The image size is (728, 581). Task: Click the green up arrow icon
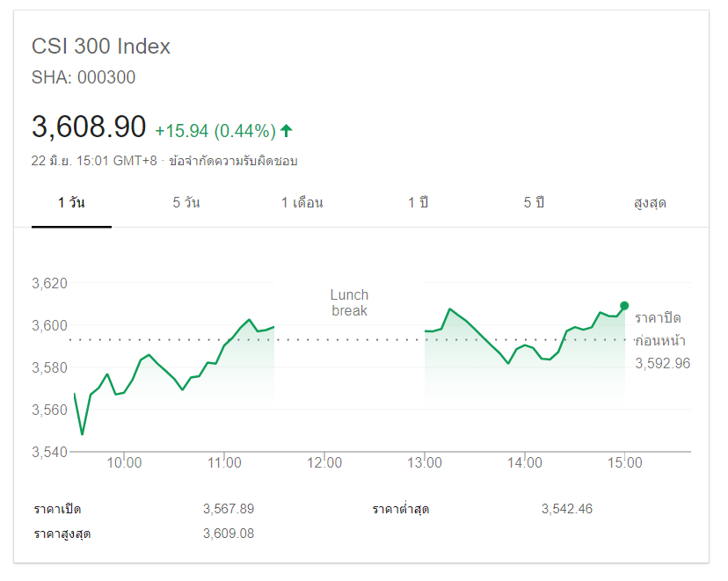point(287,131)
